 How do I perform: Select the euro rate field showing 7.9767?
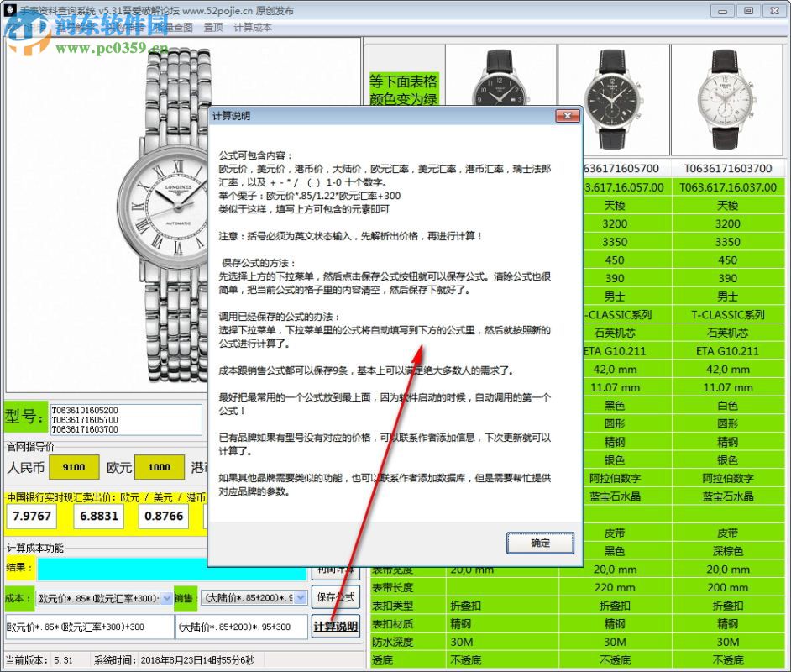pos(32,517)
